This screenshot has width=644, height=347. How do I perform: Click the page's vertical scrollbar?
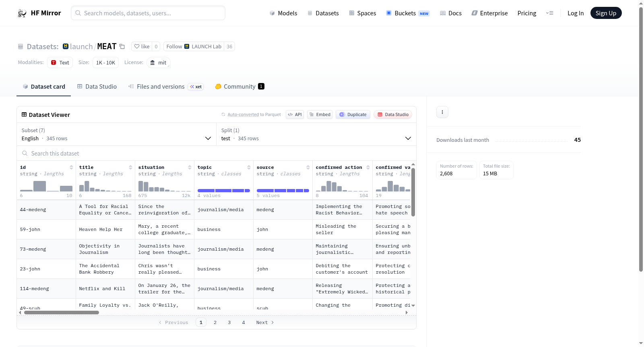point(641,139)
